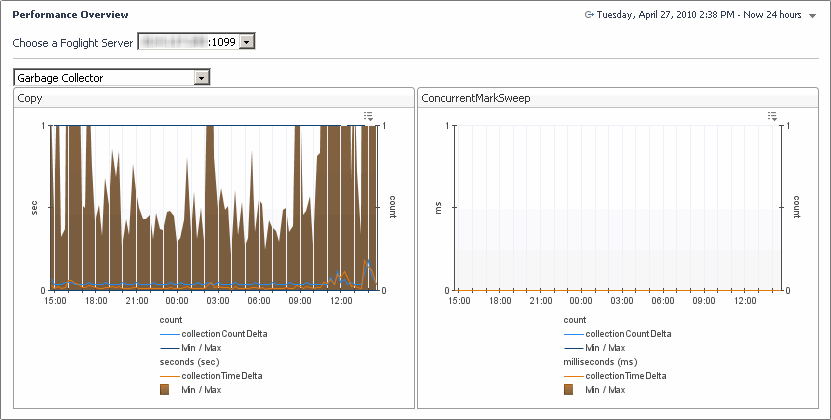Open the Foglight Server dropdown
This screenshot has height=420, width=831.
(247, 41)
